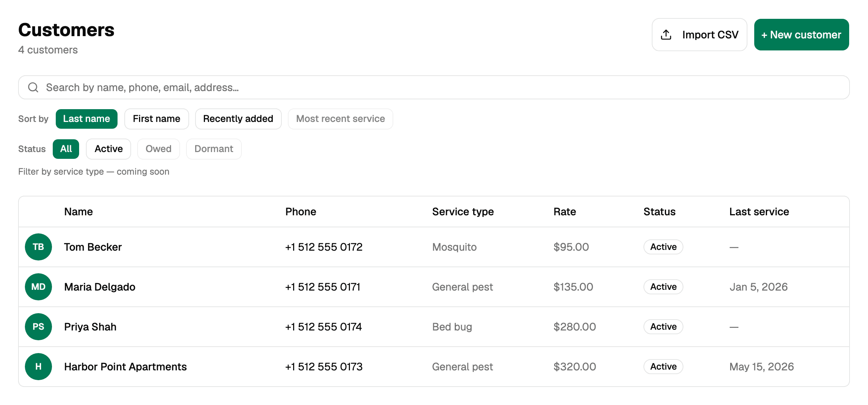Click the 4 customers count text
This screenshot has height=405, width=868.
coord(48,50)
